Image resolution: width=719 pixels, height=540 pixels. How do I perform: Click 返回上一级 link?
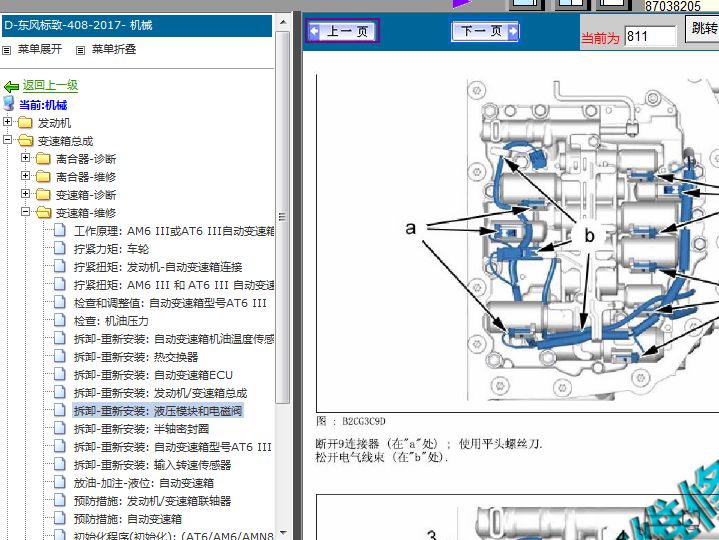(50, 85)
